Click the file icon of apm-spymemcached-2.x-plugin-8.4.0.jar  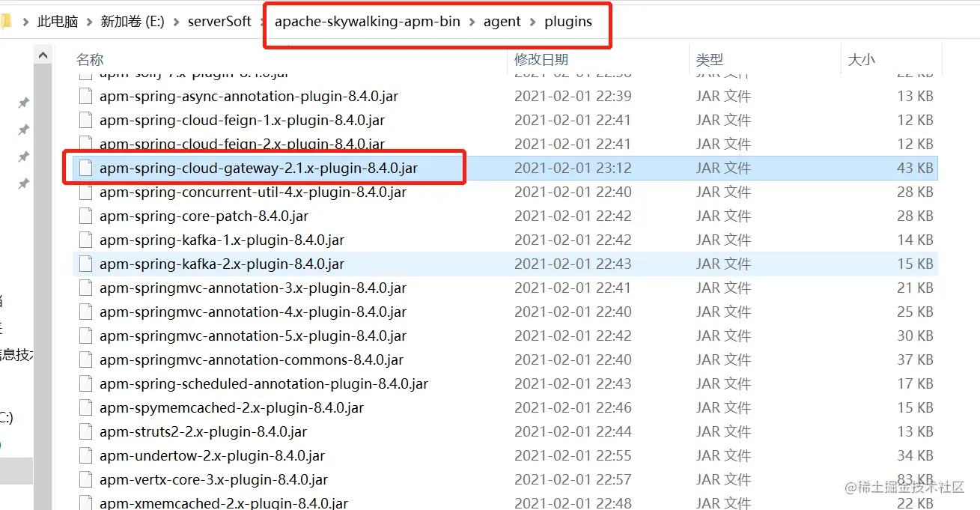pyautogui.click(x=85, y=407)
